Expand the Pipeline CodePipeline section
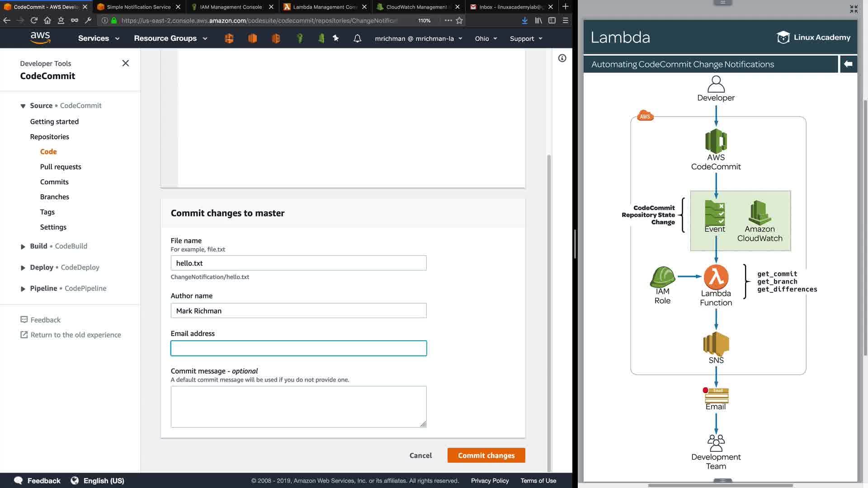Image resolution: width=868 pixels, height=488 pixels. 23,289
